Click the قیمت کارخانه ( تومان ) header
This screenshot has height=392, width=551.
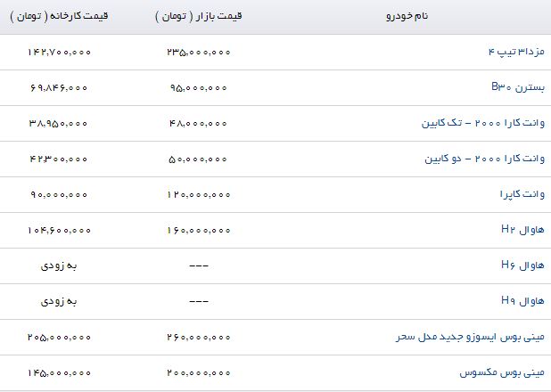59,16
